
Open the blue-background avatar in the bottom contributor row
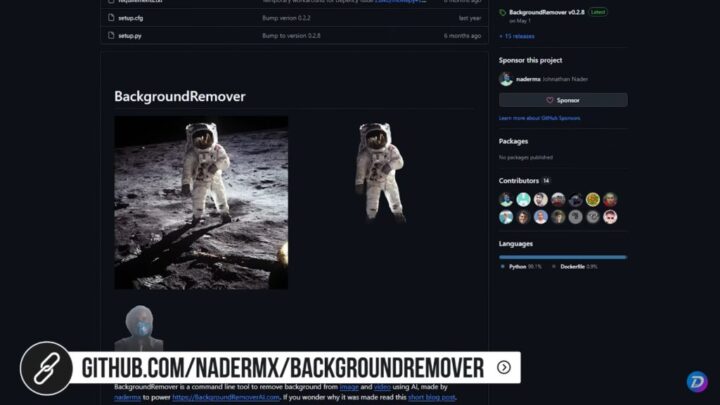coord(541,217)
